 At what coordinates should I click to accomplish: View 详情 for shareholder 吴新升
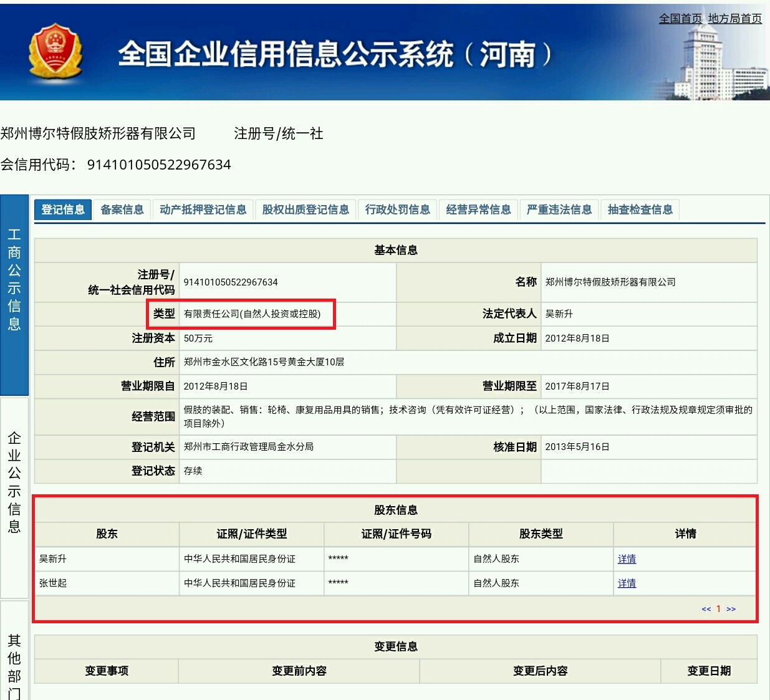[x=626, y=559]
